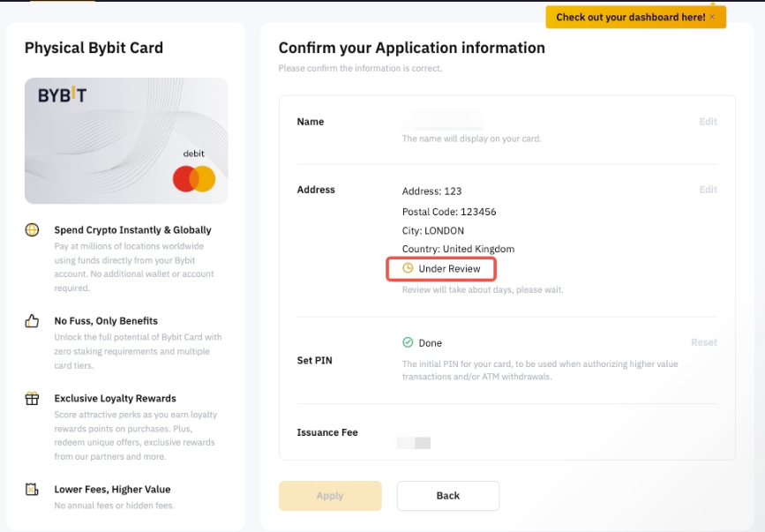Click the blurred Issuance Fee amount

[414, 442]
